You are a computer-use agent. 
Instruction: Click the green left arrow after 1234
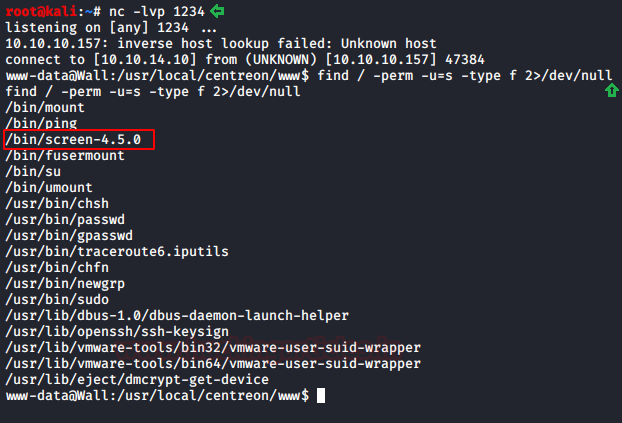(217, 11)
